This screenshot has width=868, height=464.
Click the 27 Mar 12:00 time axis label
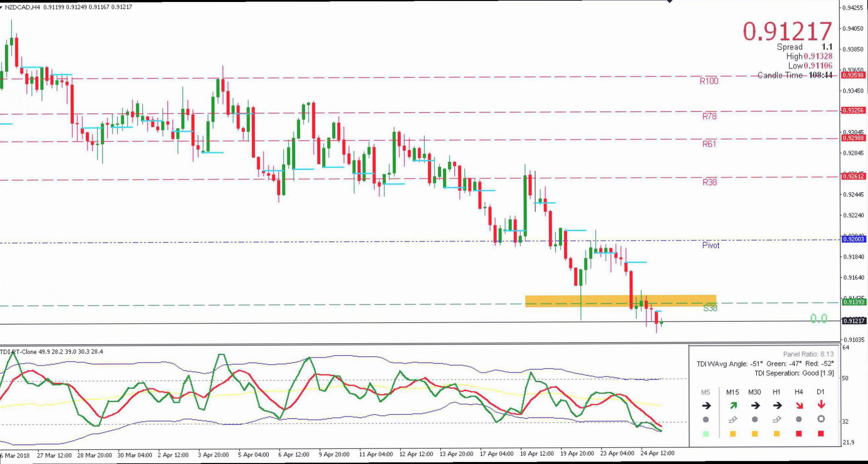click(54, 455)
